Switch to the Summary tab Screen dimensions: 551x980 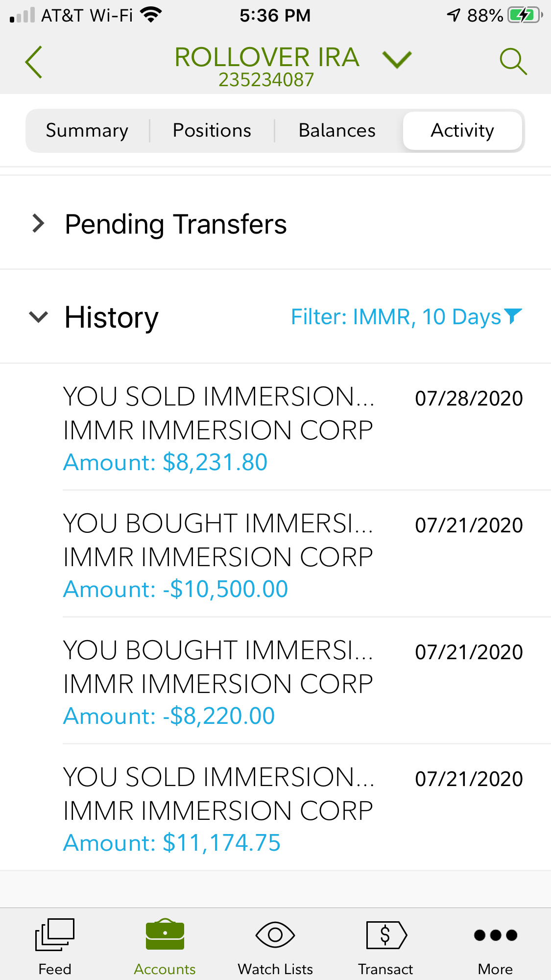pyautogui.click(x=87, y=131)
